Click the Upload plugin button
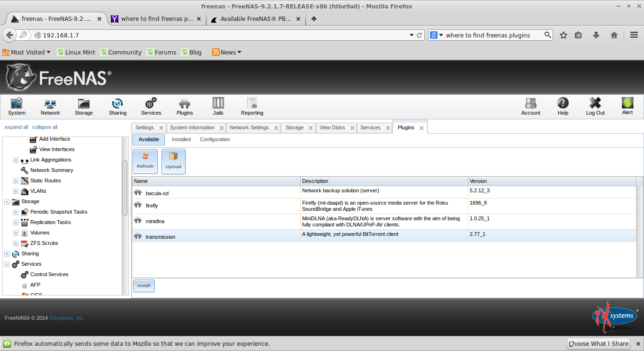The height and width of the screenshot is (351, 644). coord(173,162)
